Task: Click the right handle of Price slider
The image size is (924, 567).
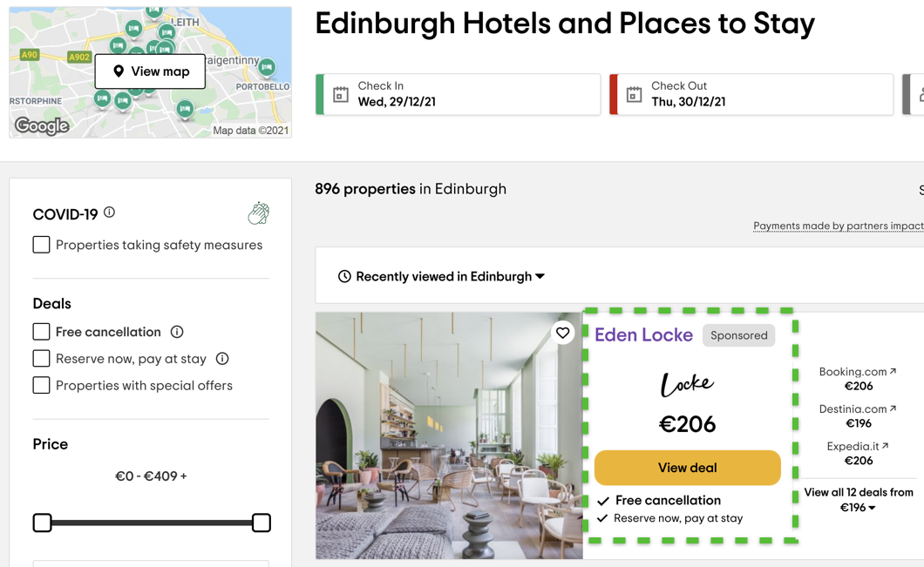Action: pos(261,523)
